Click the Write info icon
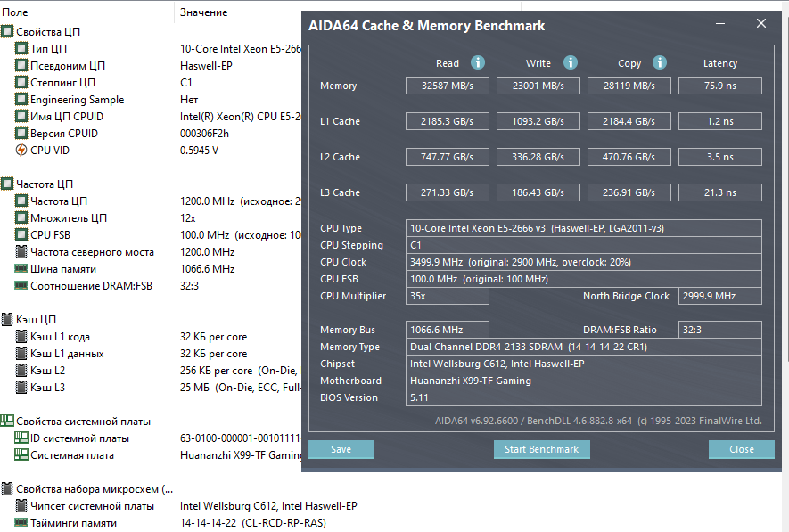The height and width of the screenshot is (532, 789). pos(570,62)
